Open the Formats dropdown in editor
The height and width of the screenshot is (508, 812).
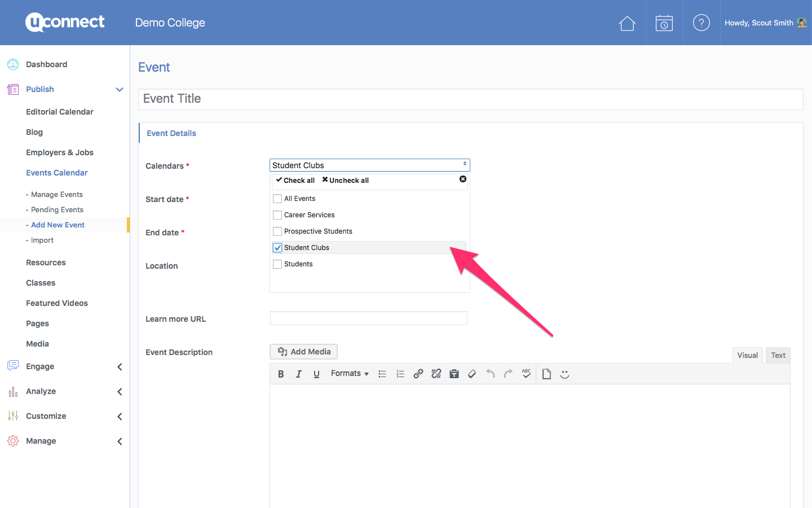(350, 374)
